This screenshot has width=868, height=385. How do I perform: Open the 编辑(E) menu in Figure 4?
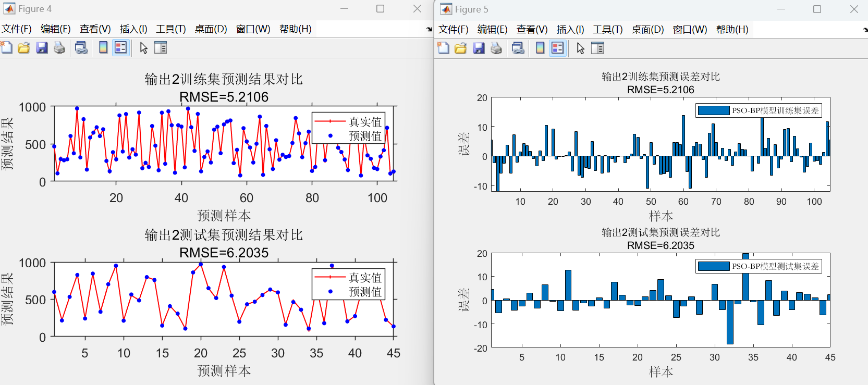pos(56,29)
